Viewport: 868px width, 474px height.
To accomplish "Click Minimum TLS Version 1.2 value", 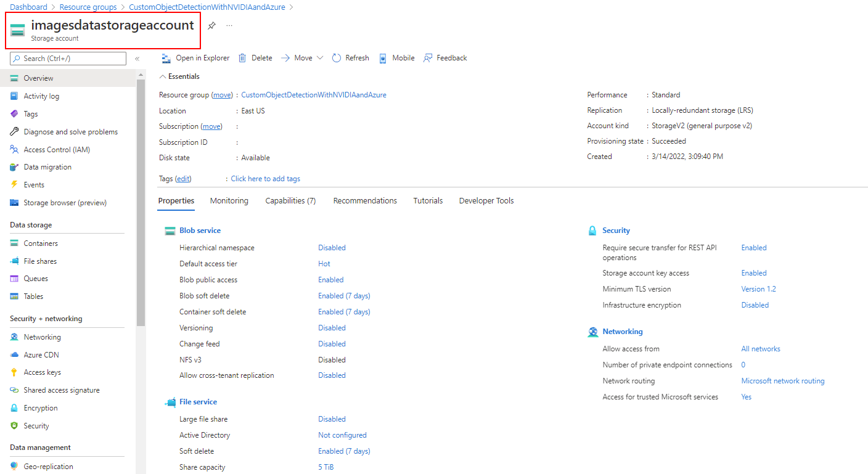I will point(758,289).
